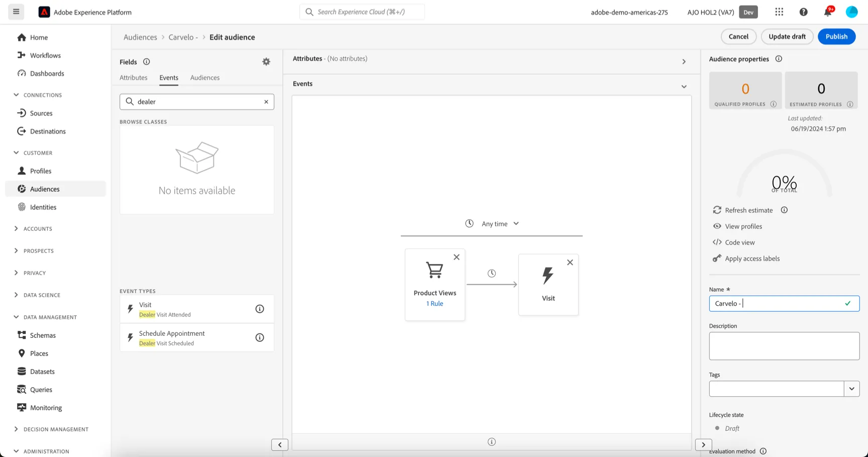Open the hamburger navigation menu

(x=16, y=12)
